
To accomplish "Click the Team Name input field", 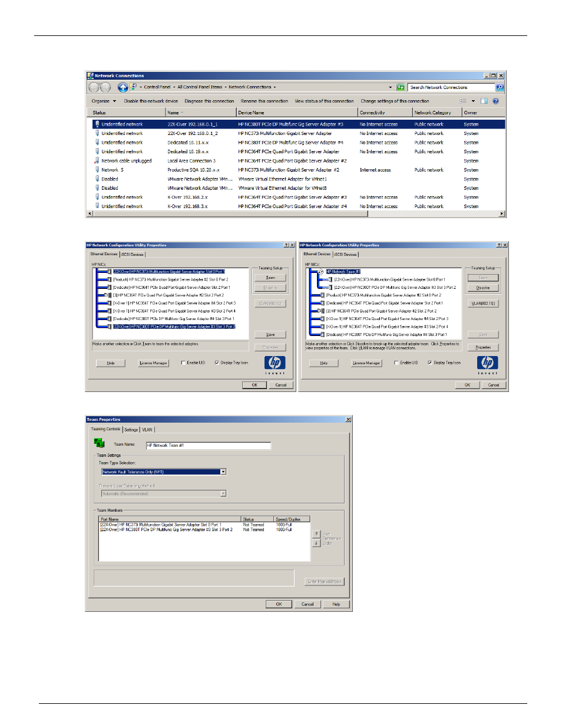I will [209, 446].
